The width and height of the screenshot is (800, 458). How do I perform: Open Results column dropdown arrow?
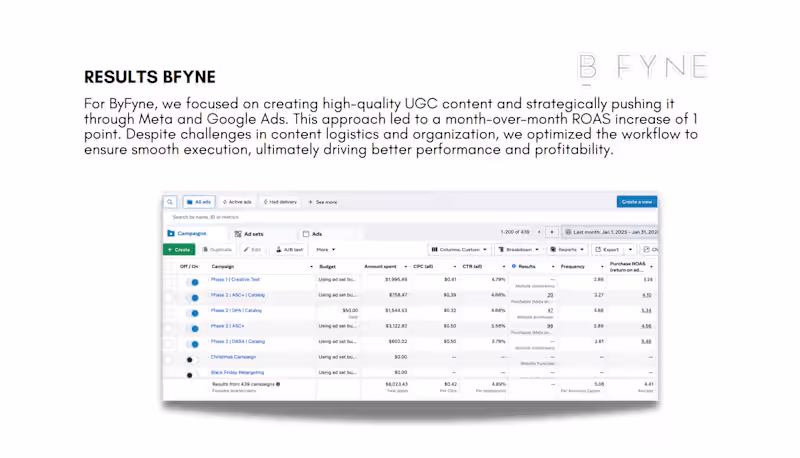click(553, 267)
